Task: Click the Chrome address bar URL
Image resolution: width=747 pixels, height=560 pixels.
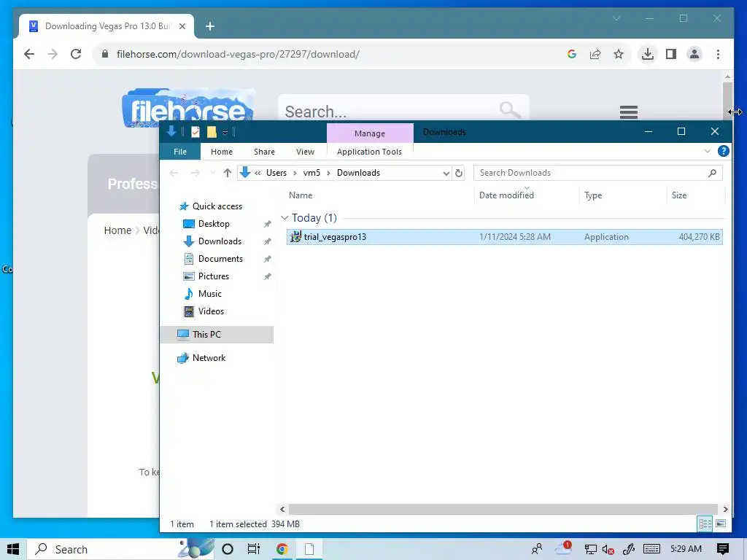Action: (x=238, y=54)
